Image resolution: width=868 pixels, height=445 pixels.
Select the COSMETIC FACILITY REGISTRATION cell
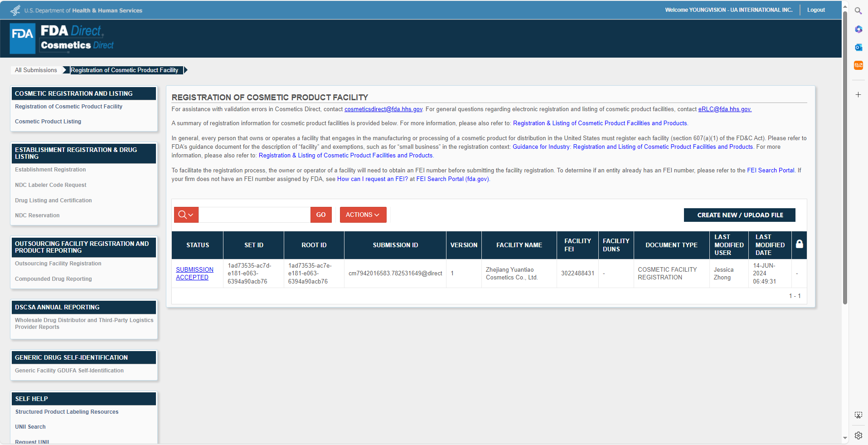[671, 274]
